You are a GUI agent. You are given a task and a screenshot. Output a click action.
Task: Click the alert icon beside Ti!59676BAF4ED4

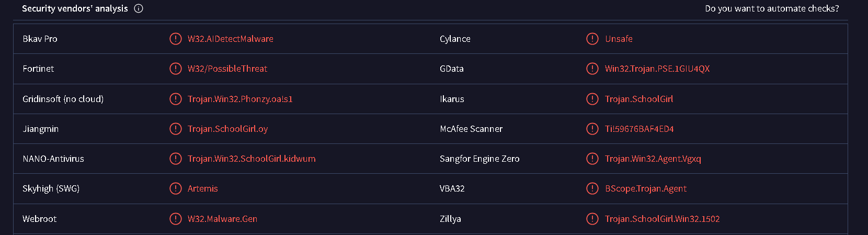coord(592,129)
